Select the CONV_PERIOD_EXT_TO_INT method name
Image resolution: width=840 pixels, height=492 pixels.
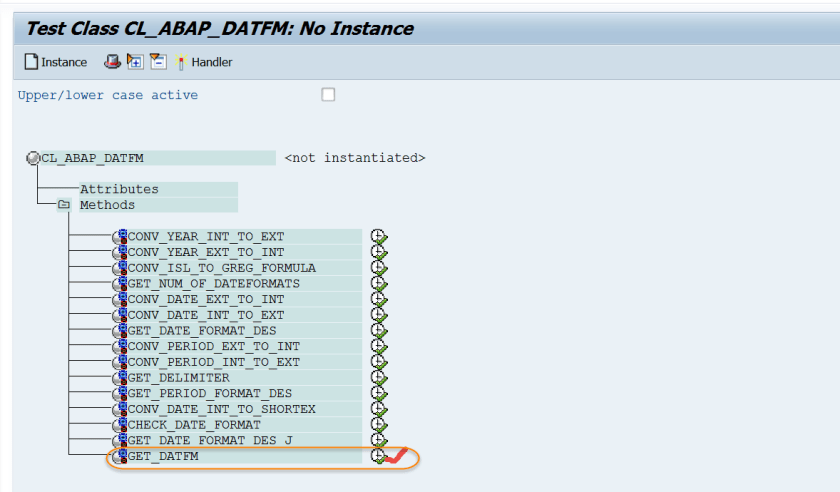pos(214,346)
